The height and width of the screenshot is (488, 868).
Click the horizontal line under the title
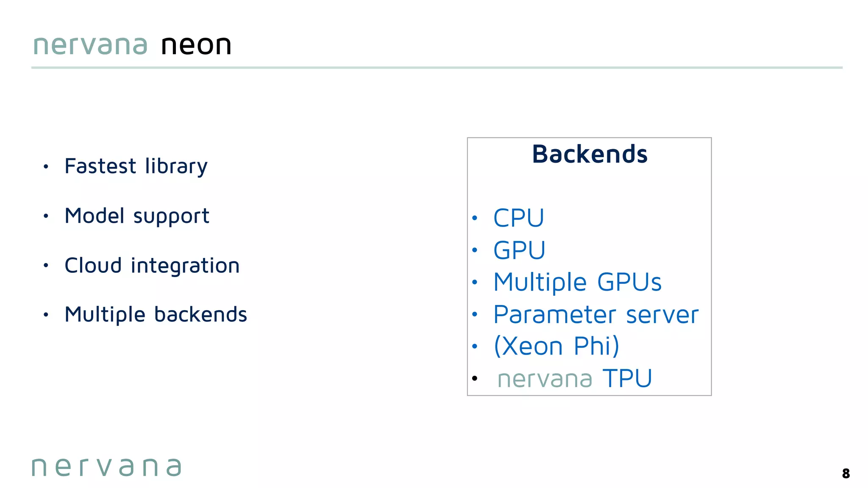click(437, 68)
